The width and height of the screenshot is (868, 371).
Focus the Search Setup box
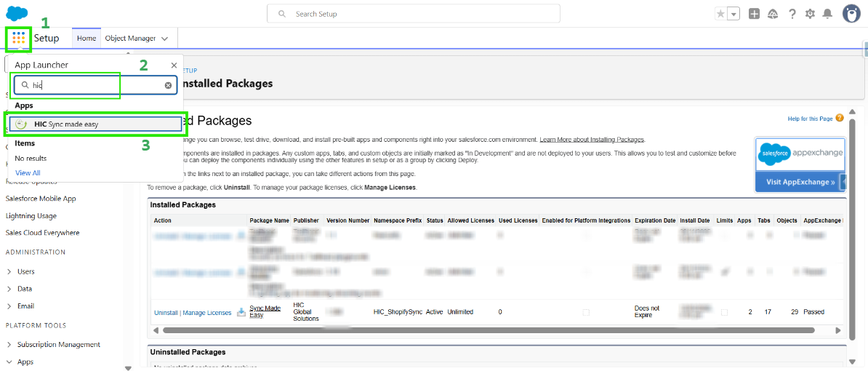click(413, 14)
